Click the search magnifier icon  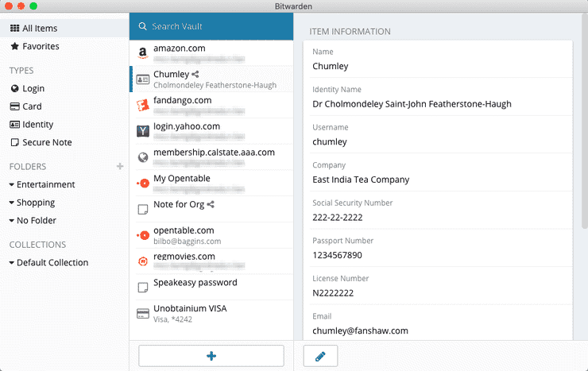(142, 26)
